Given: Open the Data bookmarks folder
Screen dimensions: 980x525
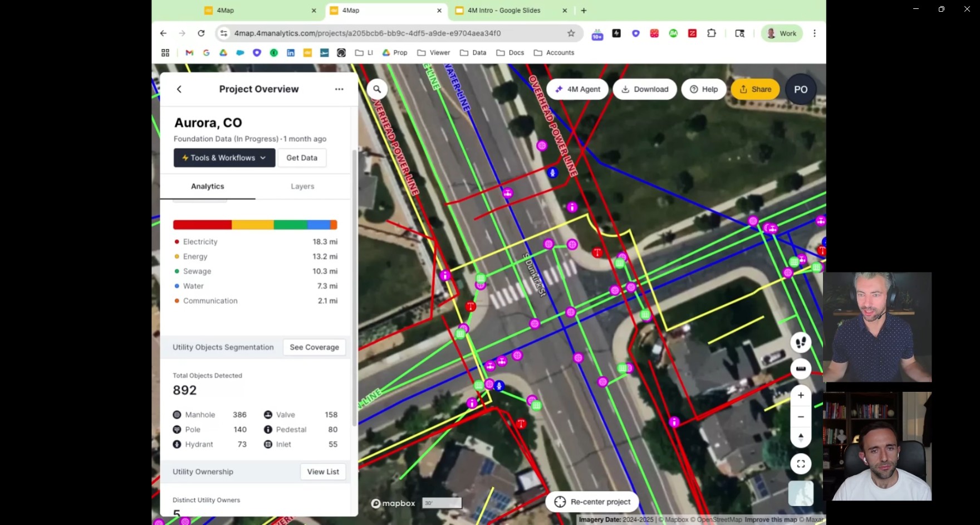Looking at the screenshot, I should click(x=473, y=52).
